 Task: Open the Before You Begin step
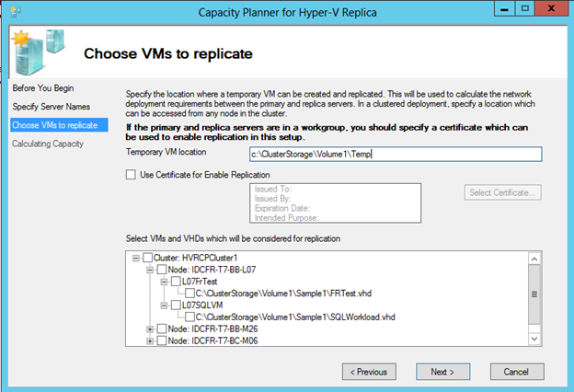(x=42, y=88)
